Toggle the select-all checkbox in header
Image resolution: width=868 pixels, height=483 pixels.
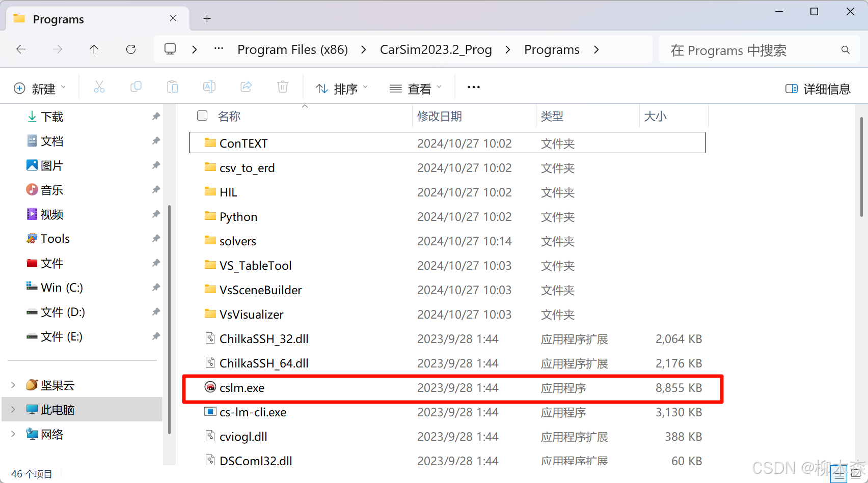click(x=202, y=116)
